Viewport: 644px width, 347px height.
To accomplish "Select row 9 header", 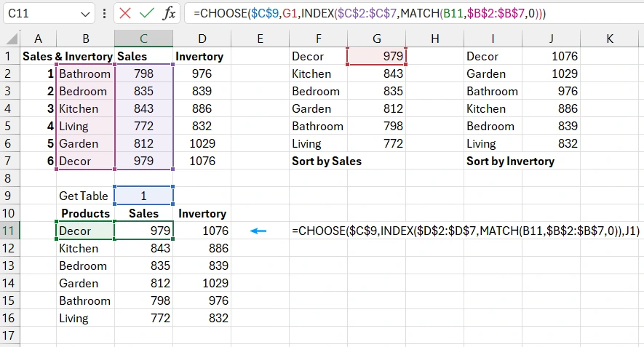I will (9, 196).
